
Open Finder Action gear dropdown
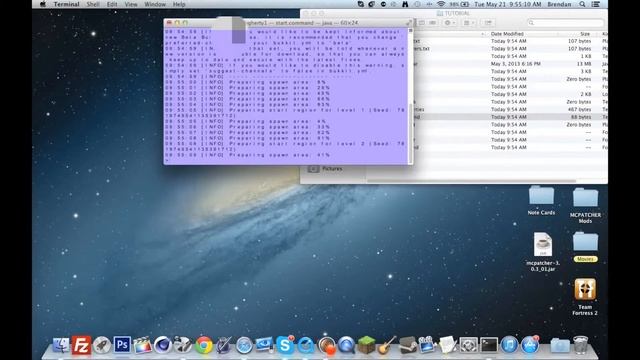point(449,23)
